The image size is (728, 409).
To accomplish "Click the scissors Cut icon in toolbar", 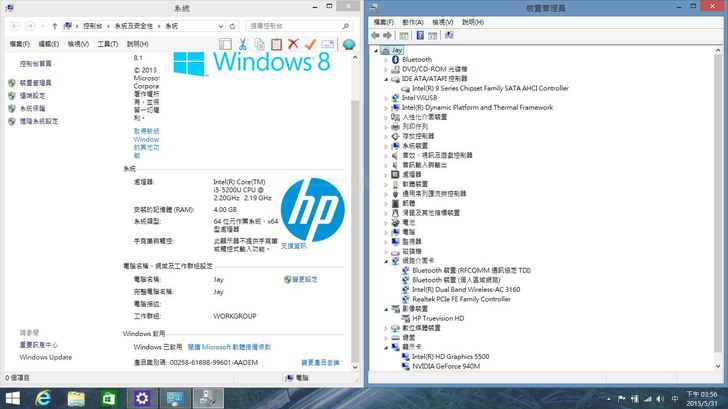I will tap(241, 44).
